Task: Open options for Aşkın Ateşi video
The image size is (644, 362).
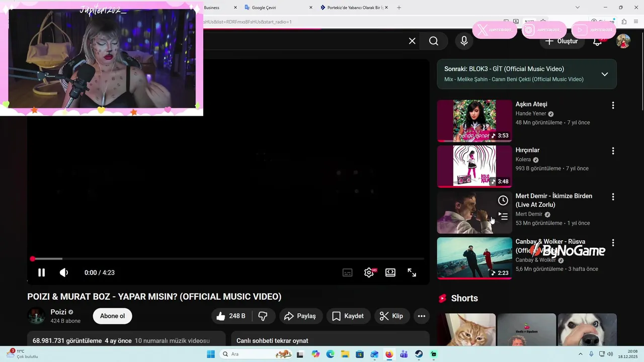Action: (613, 105)
